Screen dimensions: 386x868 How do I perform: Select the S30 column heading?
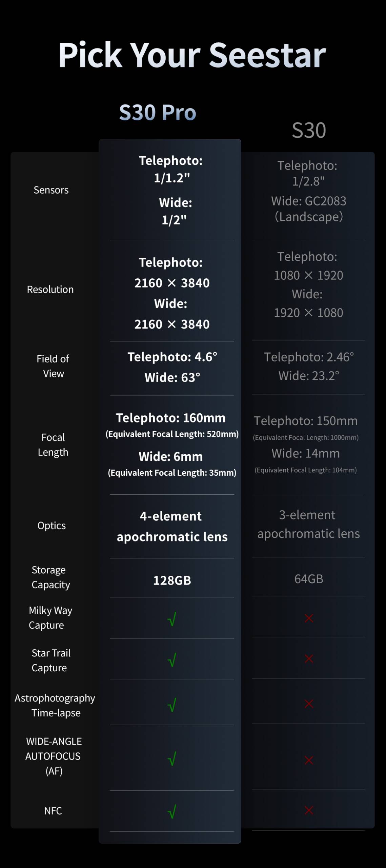point(309,130)
